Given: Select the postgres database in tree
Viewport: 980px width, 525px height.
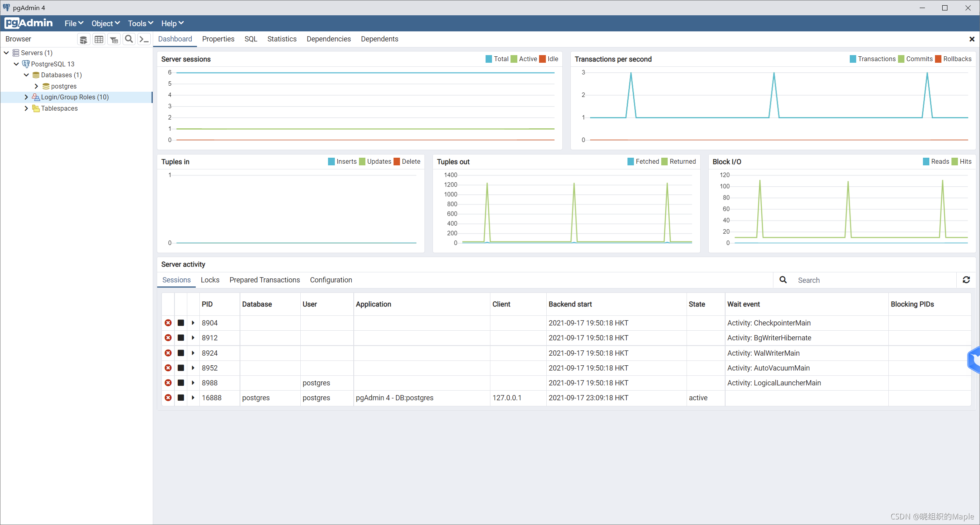Looking at the screenshot, I should [64, 86].
